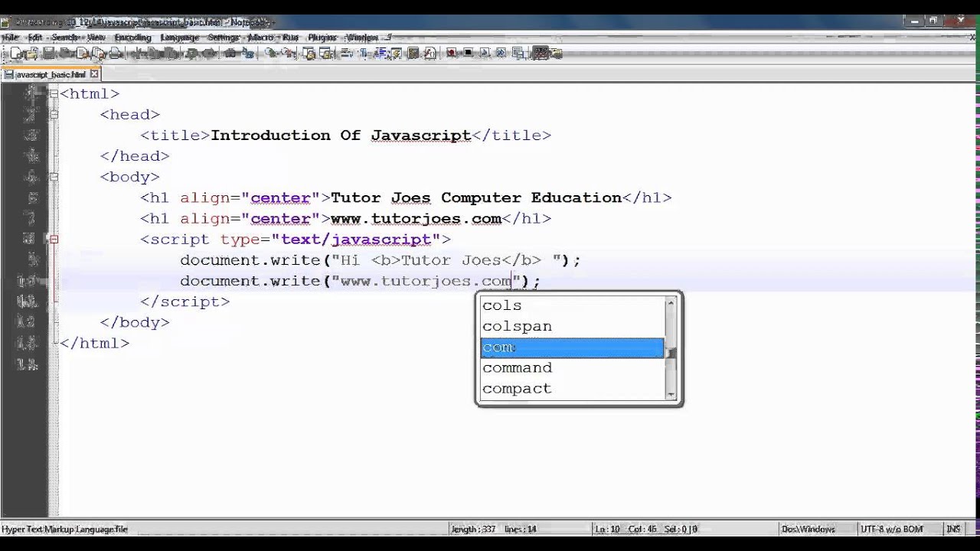This screenshot has width=980, height=551.
Task: Open the Run menu
Action: (x=291, y=37)
